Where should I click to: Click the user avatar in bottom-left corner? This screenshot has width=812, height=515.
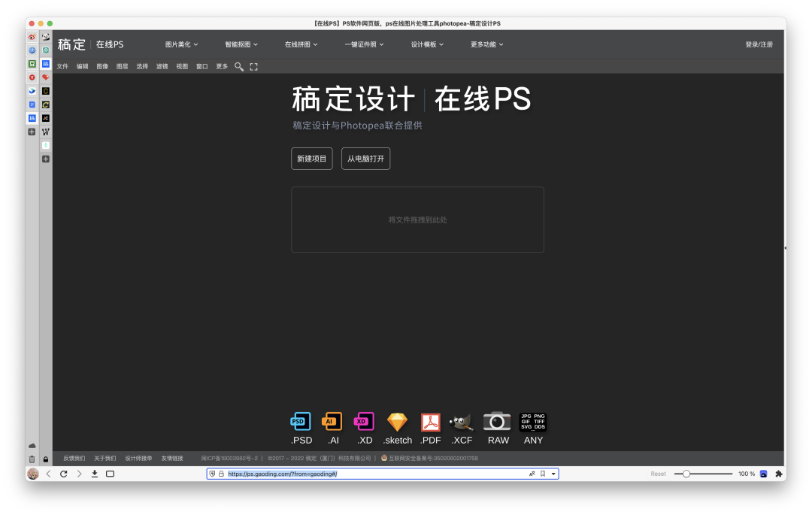(33, 474)
